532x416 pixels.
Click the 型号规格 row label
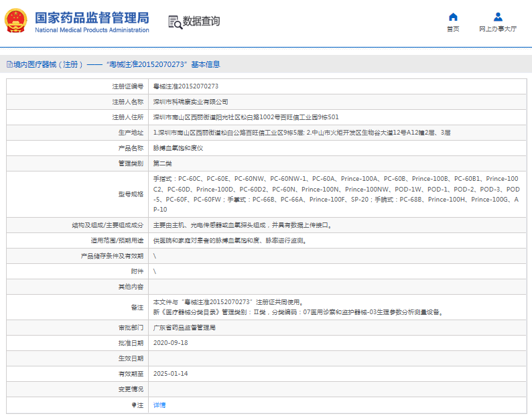(x=132, y=194)
